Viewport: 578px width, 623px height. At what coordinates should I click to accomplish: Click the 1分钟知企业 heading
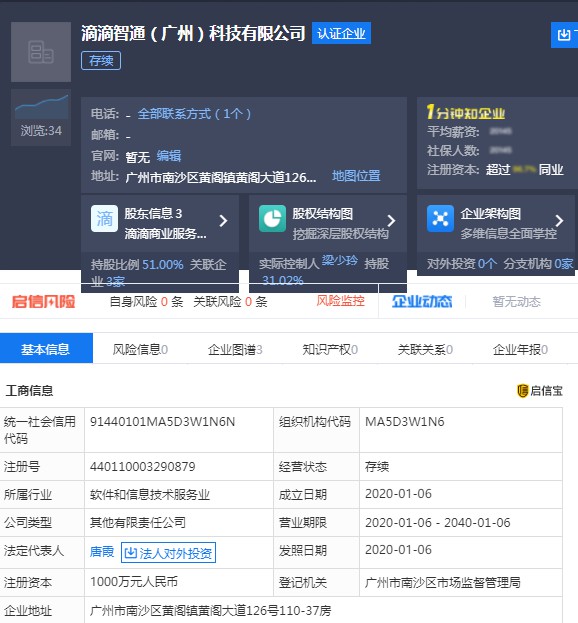click(466, 112)
